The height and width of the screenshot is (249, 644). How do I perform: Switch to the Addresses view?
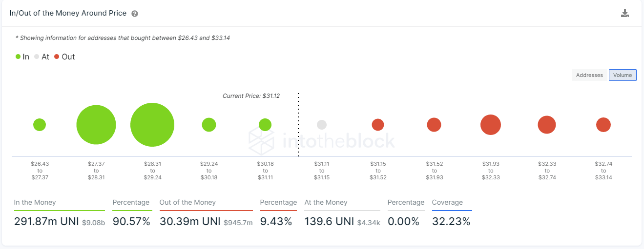[589, 75]
